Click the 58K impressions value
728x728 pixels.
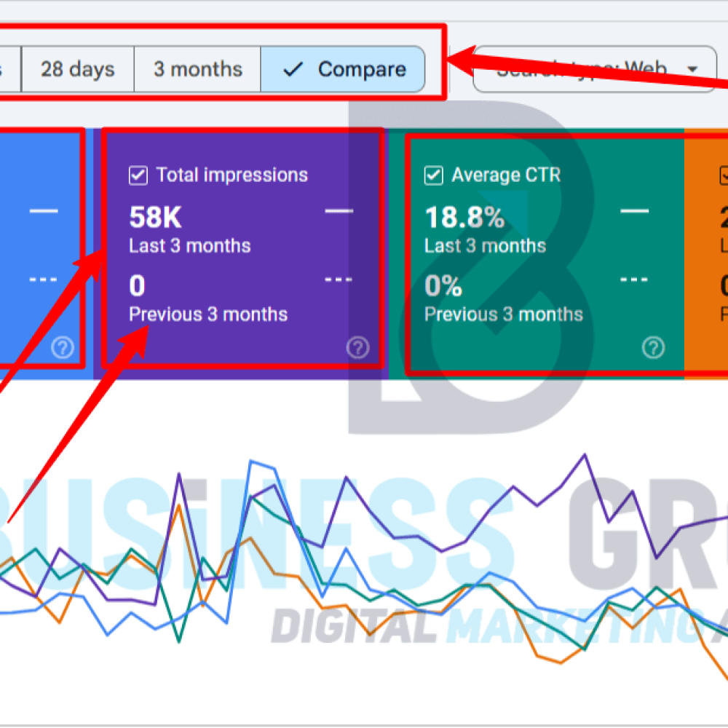(155, 217)
